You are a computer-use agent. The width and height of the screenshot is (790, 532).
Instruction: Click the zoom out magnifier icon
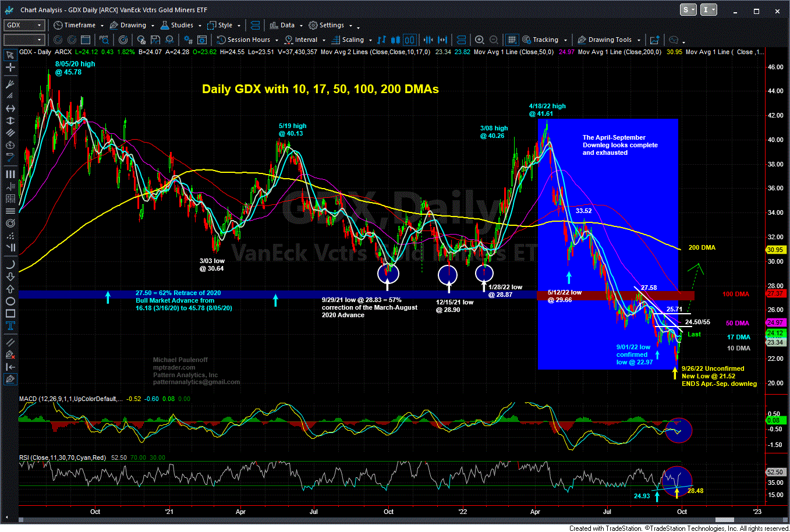point(494,40)
